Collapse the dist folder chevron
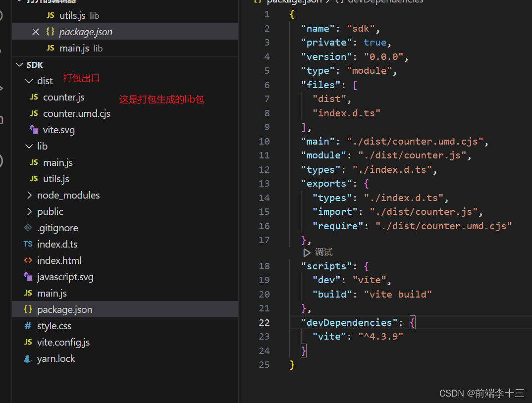The height and width of the screenshot is (403, 532). click(29, 81)
